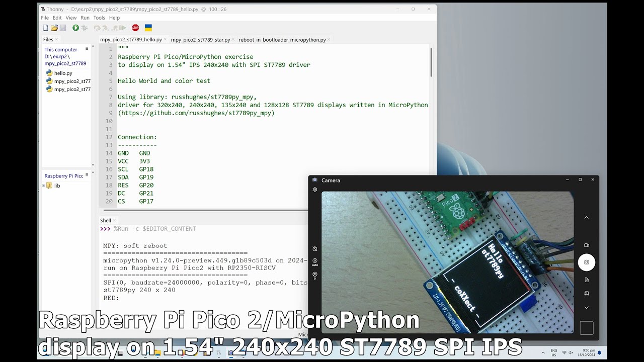
Task: Click the Files pane scroll-down arrow
Action: point(93,164)
